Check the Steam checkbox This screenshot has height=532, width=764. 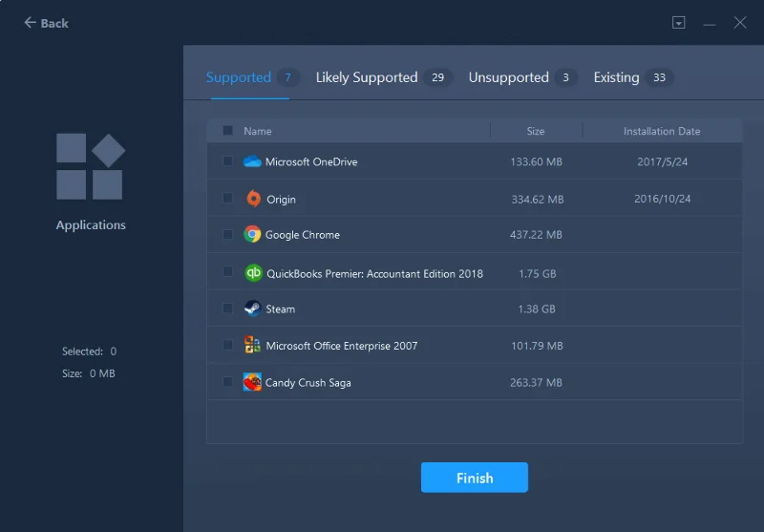(227, 308)
